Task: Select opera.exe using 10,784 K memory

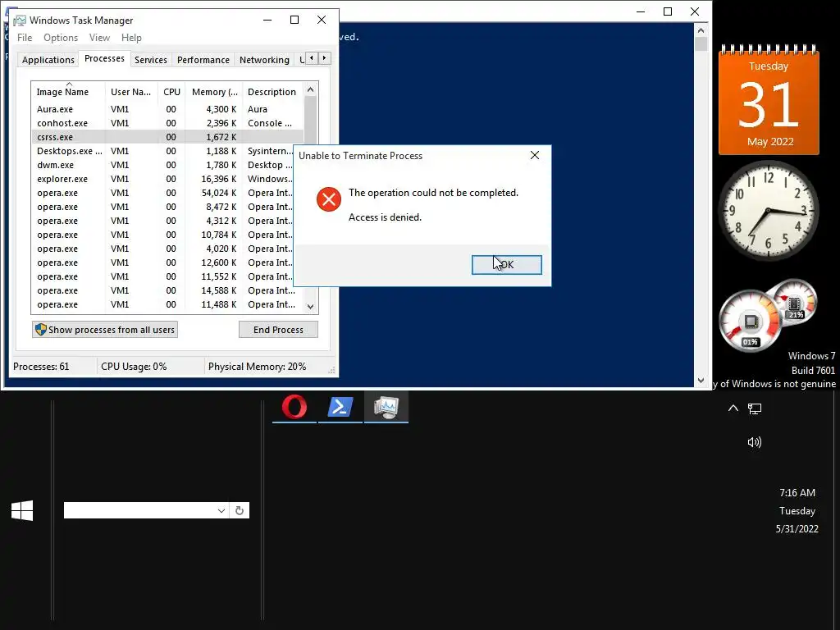Action: 163,235
